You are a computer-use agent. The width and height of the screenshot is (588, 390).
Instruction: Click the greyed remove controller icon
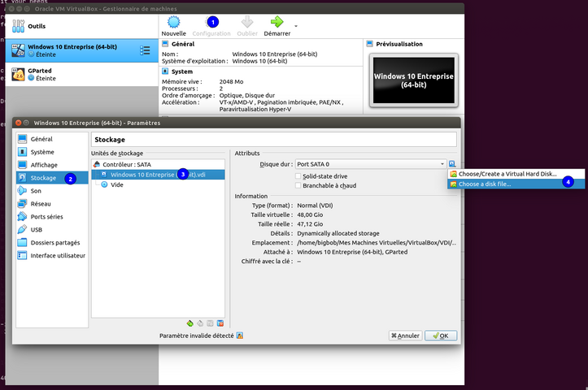[200, 323]
